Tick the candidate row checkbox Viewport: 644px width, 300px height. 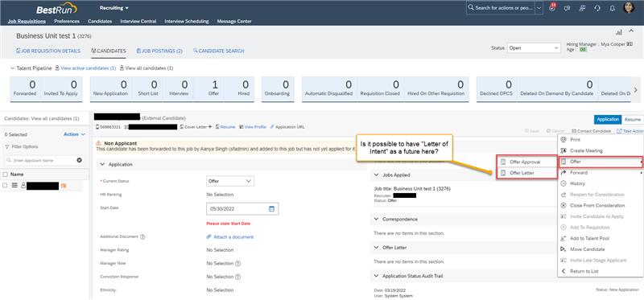pos(5,186)
